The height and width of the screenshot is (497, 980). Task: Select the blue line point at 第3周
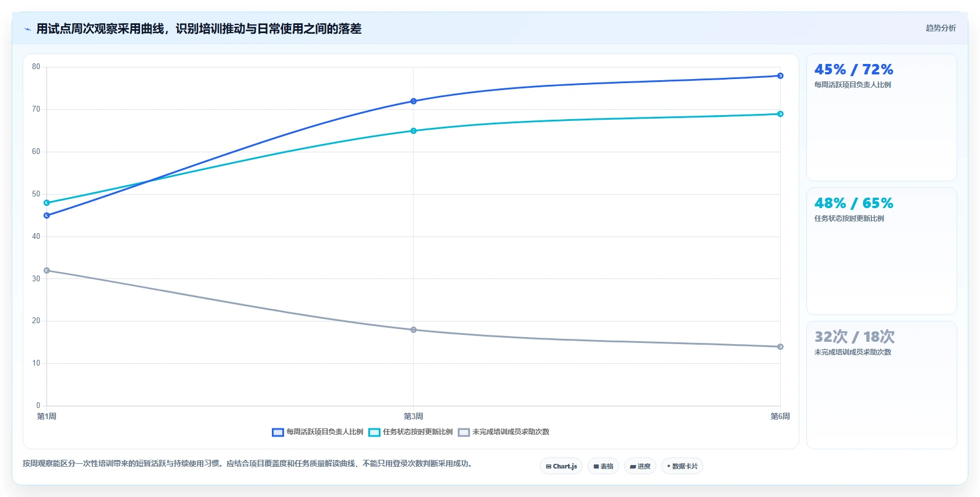pos(414,101)
